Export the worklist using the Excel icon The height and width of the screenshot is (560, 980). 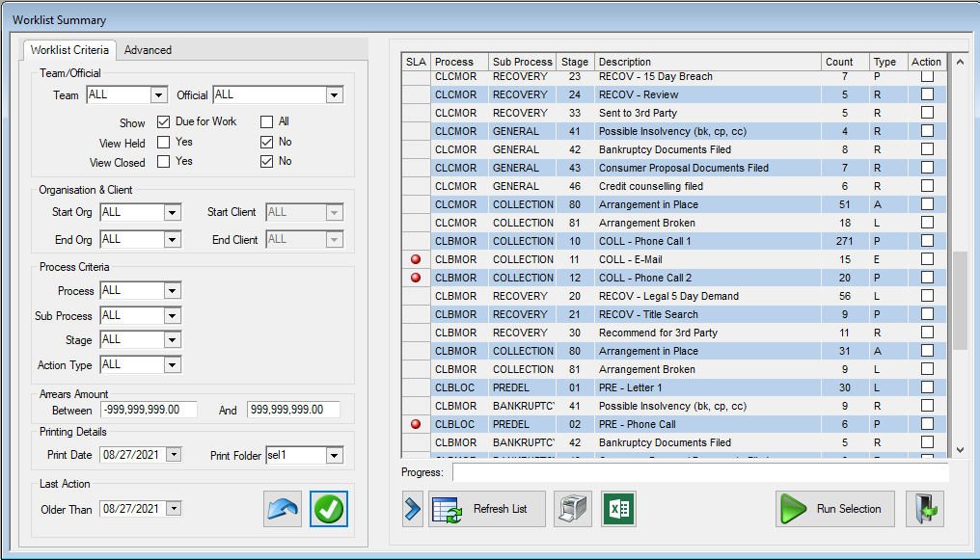pos(617,509)
